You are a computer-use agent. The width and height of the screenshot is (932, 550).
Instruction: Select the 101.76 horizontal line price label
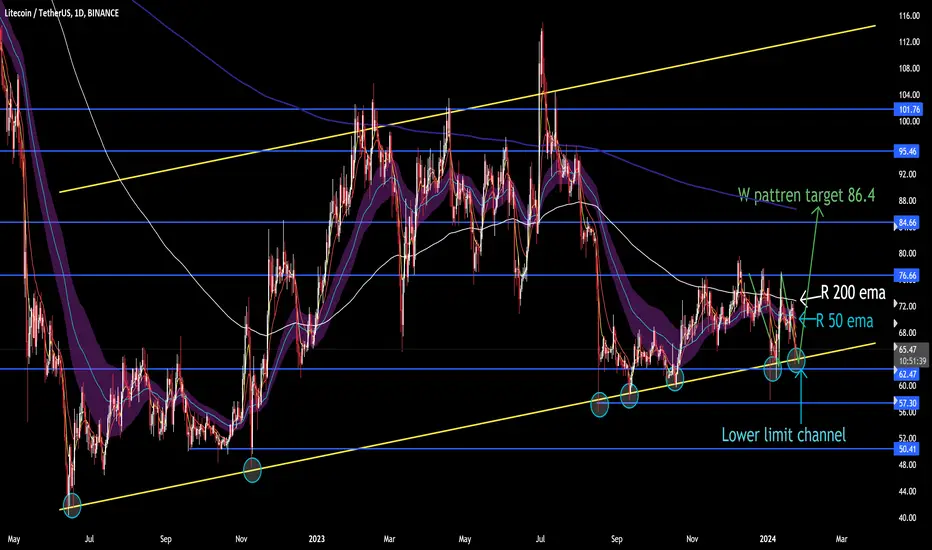[909, 109]
